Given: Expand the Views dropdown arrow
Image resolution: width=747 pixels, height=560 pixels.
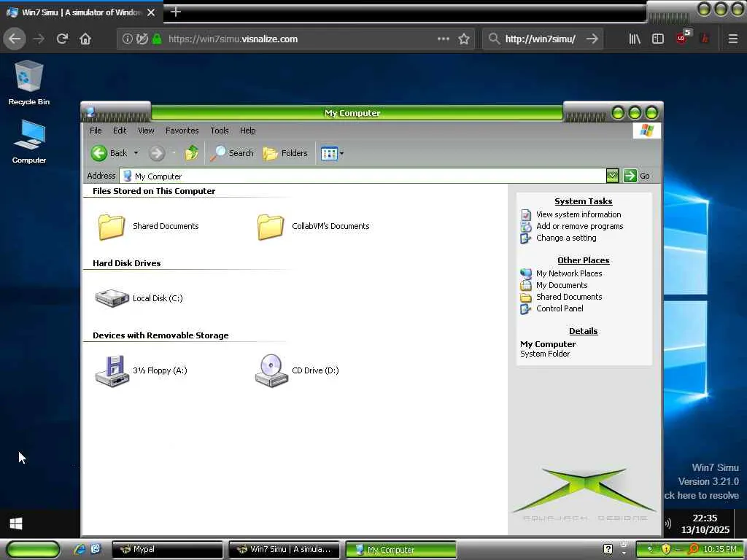Looking at the screenshot, I should click(x=341, y=153).
